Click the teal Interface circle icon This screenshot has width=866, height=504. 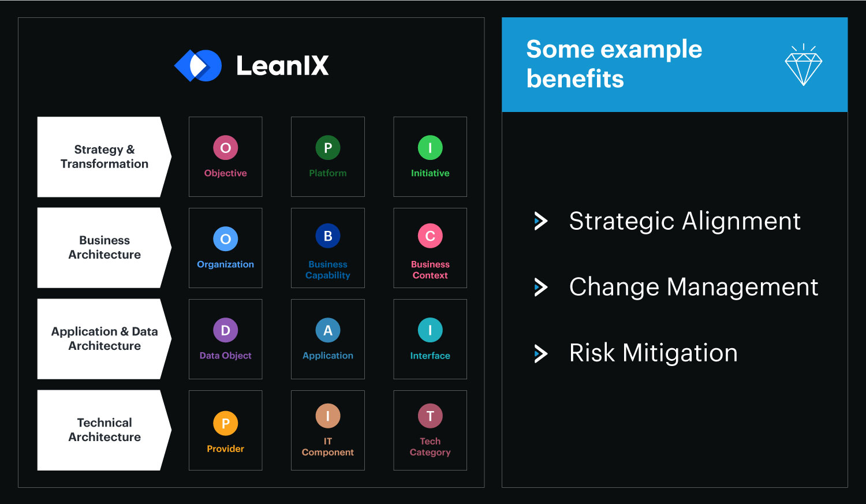click(x=430, y=330)
